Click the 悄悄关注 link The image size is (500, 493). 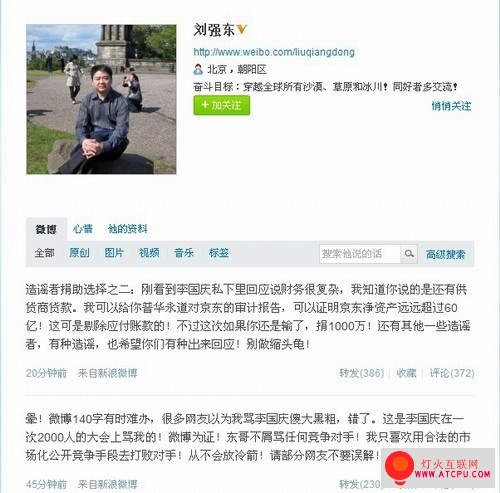pos(451,106)
